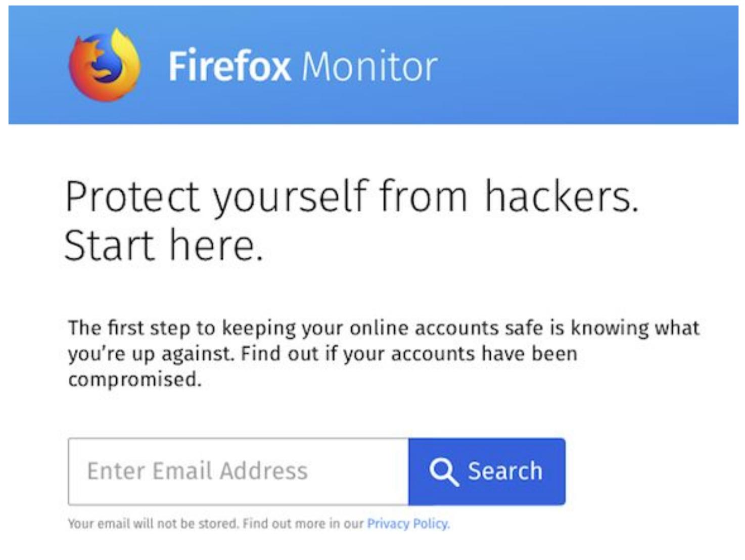This screenshot has height=560, width=745.
Task: Open the Privacy Policy link
Action: tap(408, 524)
